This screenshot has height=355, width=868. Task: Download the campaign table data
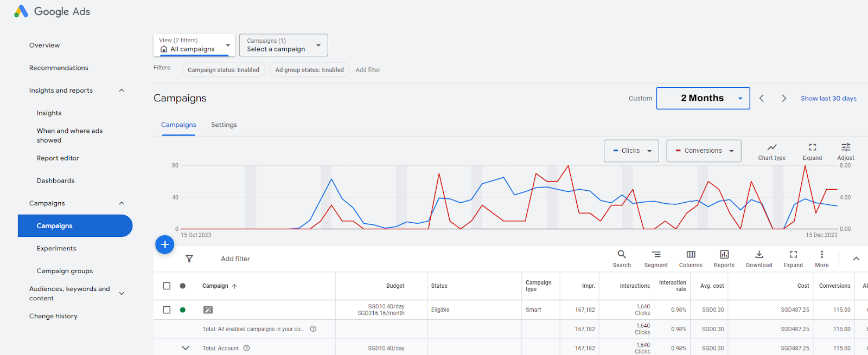click(759, 259)
